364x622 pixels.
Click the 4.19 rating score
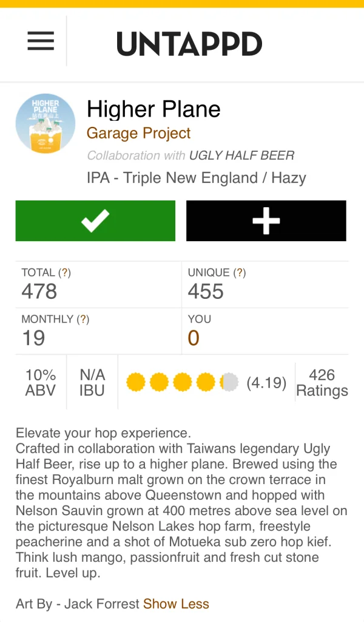(266, 383)
